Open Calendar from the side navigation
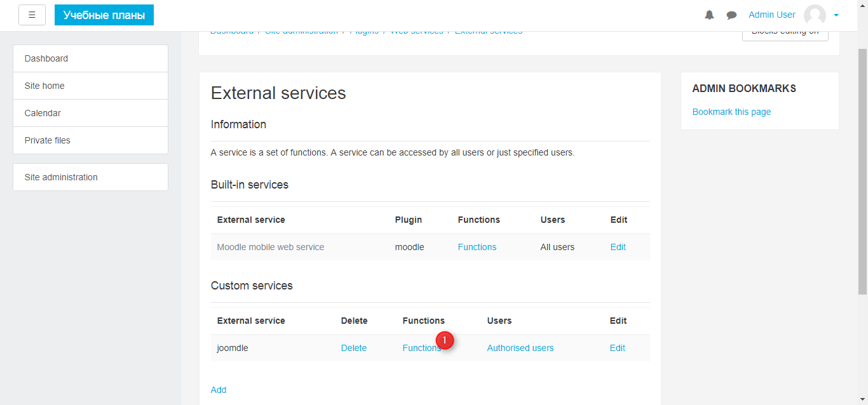868x405 pixels. click(43, 113)
